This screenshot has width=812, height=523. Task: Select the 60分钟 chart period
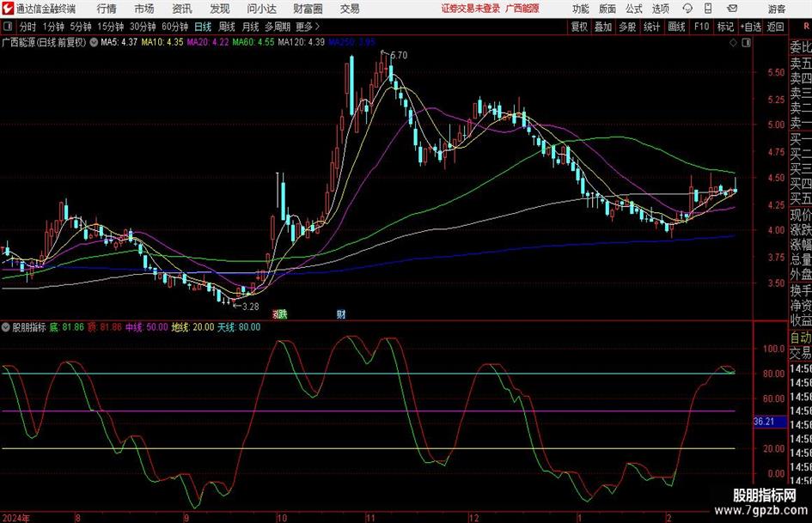[176, 26]
